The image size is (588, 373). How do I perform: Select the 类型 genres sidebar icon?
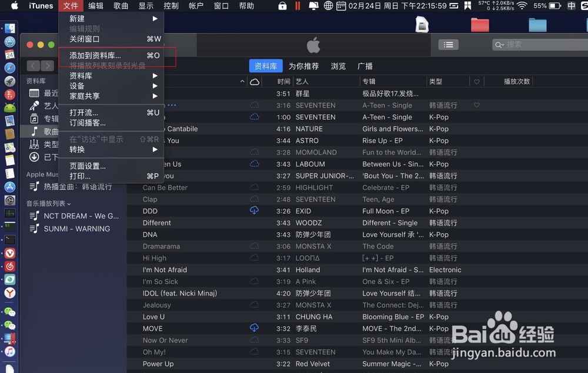coord(34,144)
